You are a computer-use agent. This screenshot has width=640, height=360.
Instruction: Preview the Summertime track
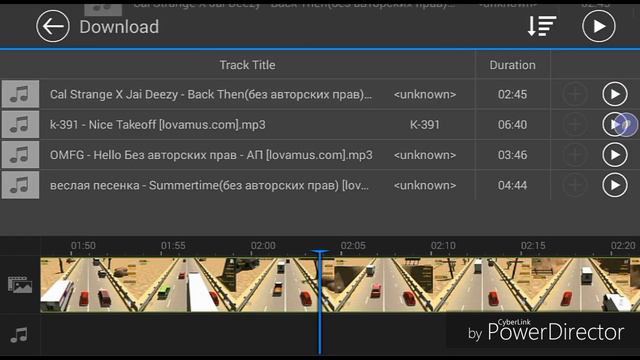pyautogui.click(x=615, y=185)
